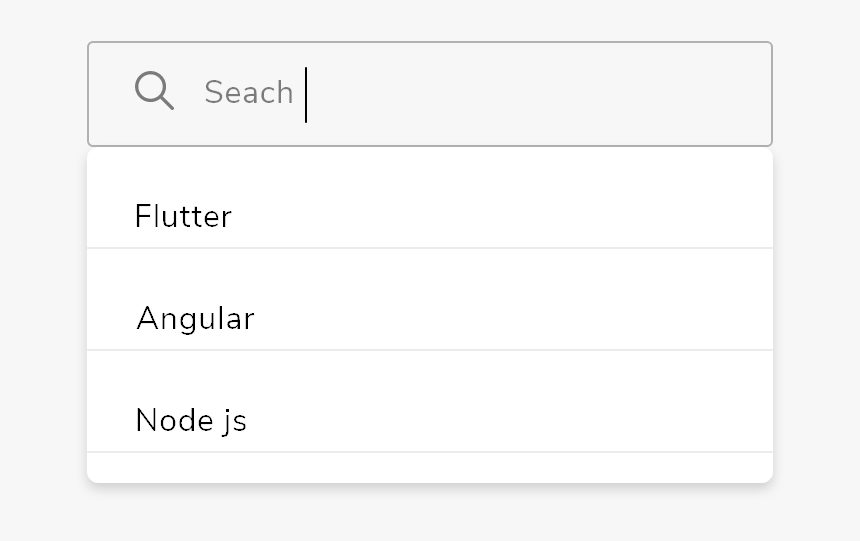The width and height of the screenshot is (860, 541).
Task: Click empty area right of Seach text
Action: tap(538, 94)
